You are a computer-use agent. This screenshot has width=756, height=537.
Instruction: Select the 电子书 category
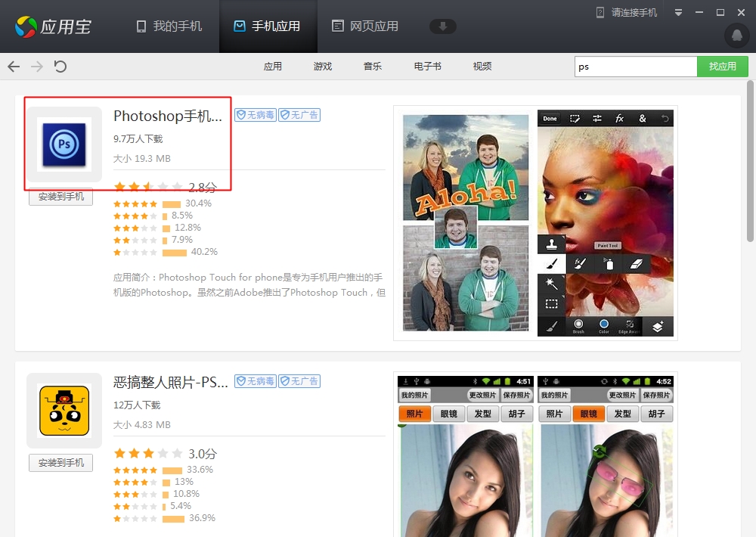427,67
